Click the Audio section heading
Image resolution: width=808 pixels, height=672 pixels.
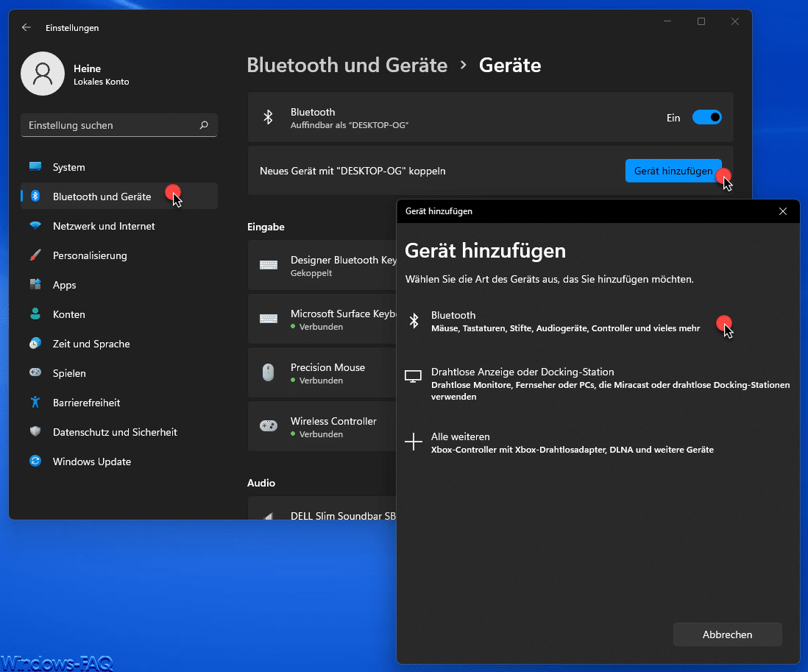[261, 483]
